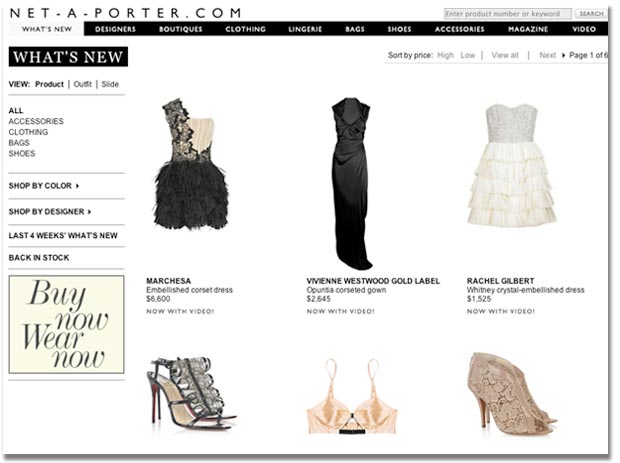The height and width of the screenshot is (463, 620).
Task: Open the beige lace ankle boot image
Action: click(512, 394)
